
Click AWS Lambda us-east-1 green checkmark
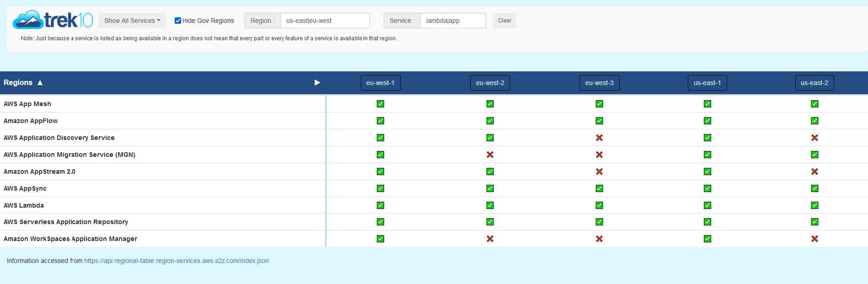[707, 205]
